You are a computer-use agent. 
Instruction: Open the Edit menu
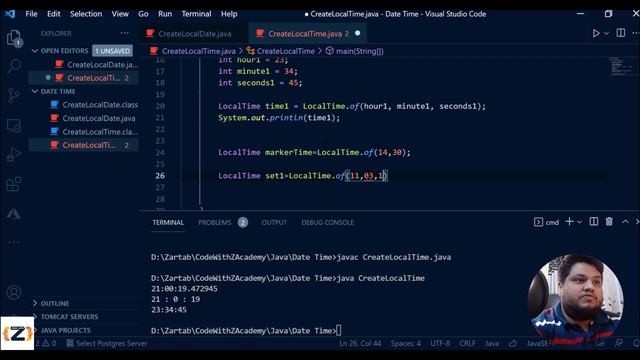53,14
